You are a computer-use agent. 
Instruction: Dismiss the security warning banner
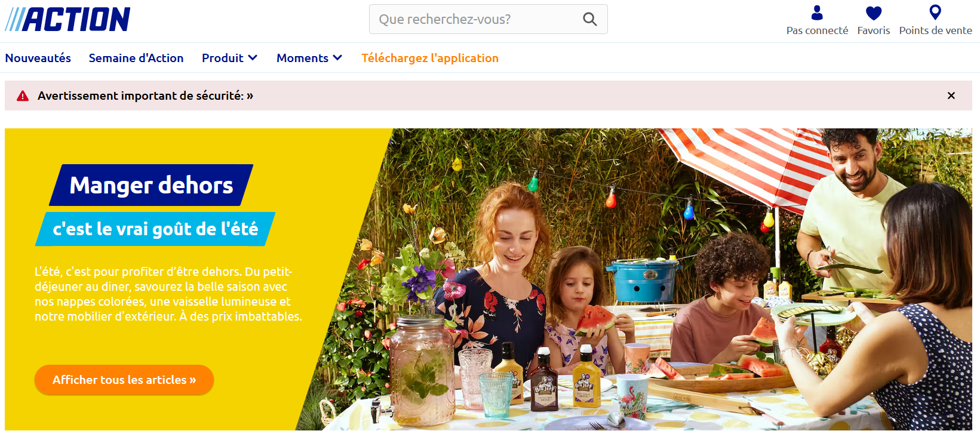tap(951, 96)
